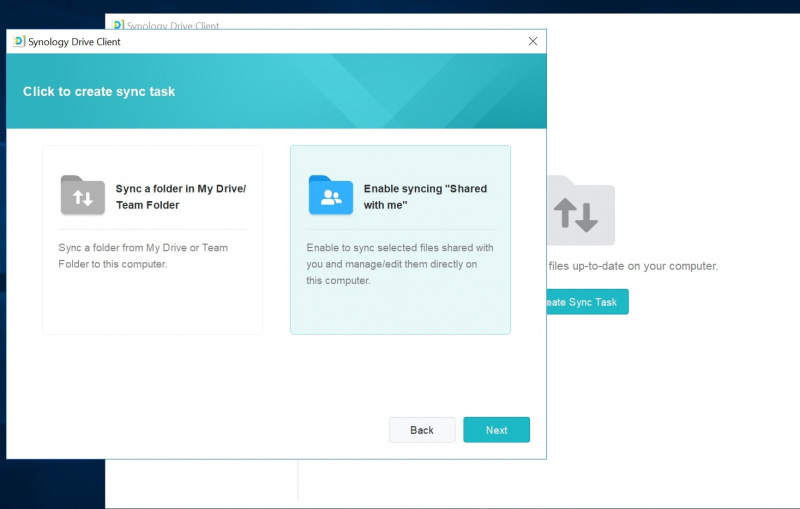Click Create Sync Task button in background window
The width and height of the screenshot is (800, 509).
(587, 302)
